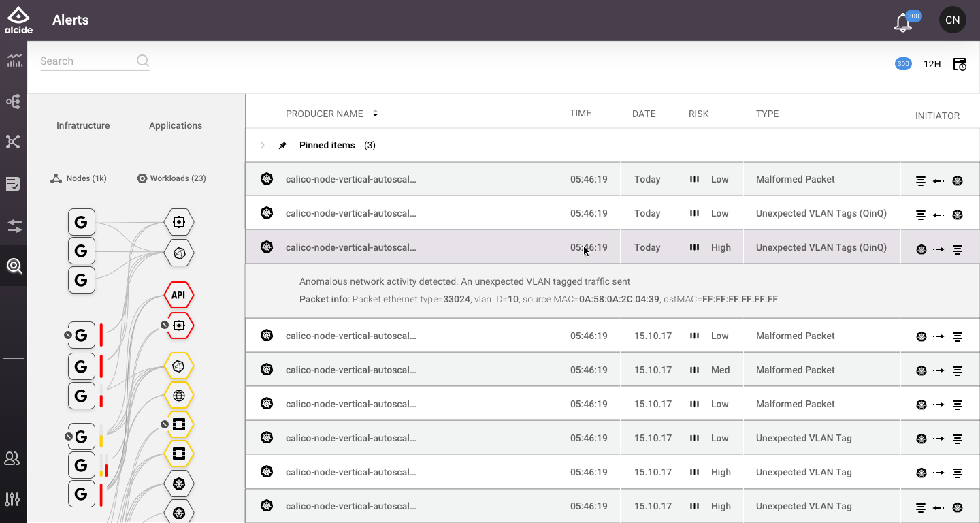Expand the Pinned items row
980x523 pixels.
(x=262, y=145)
